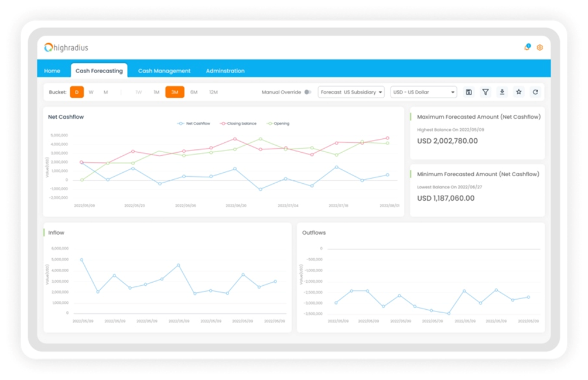Mark this view favorite with star icon
Screen dimensions: 588x380
(519, 92)
